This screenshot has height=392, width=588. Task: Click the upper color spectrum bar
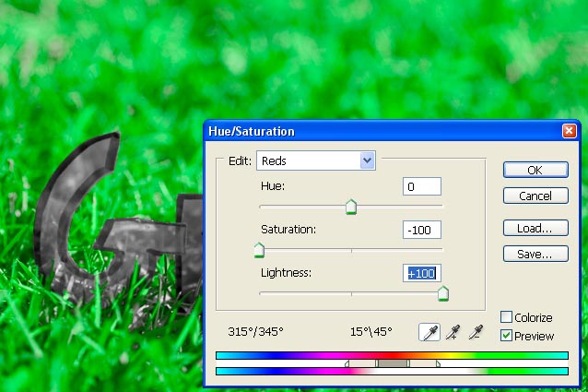click(x=392, y=355)
